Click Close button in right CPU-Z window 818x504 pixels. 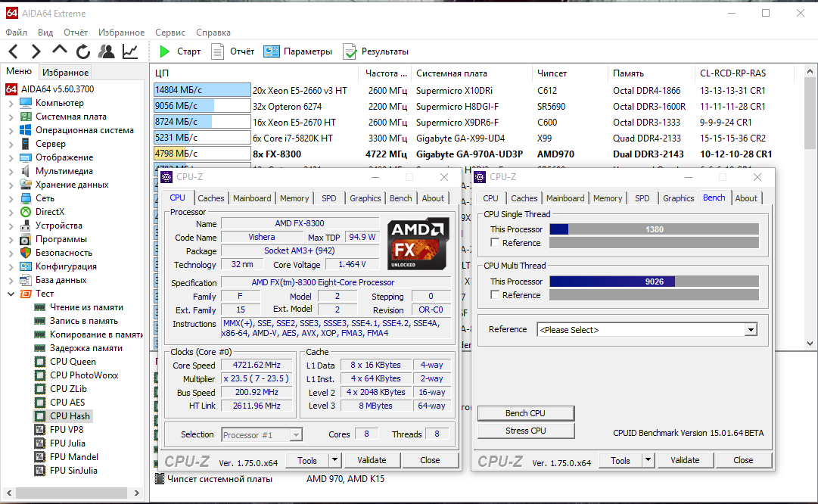[743, 460]
